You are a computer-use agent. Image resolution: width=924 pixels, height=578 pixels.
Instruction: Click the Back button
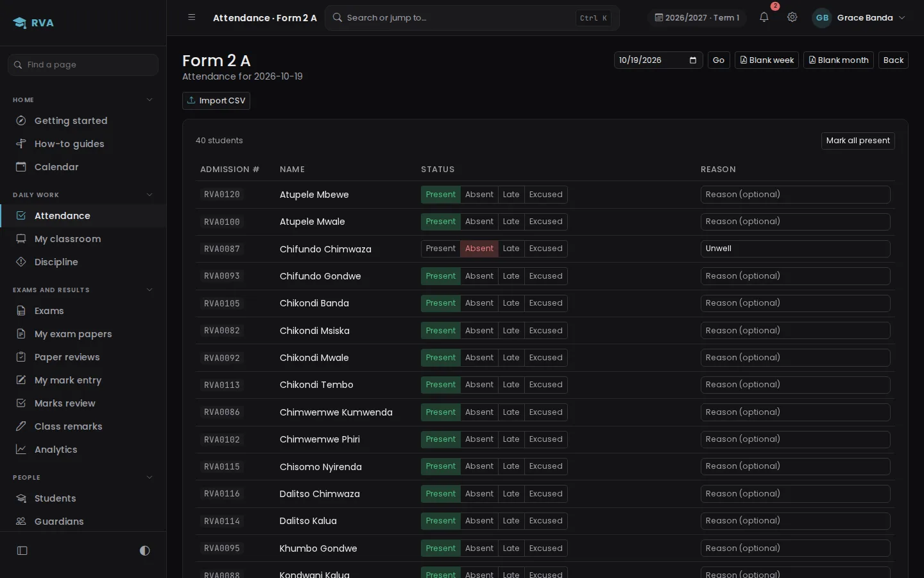click(x=893, y=60)
